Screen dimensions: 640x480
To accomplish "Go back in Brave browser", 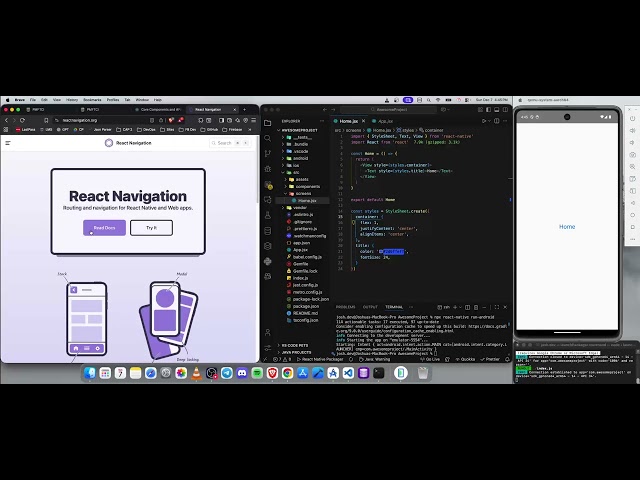I will pyautogui.click(x=6, y=120).
